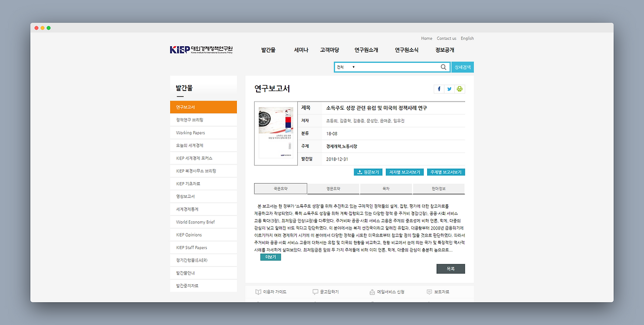Open 오늘의 세계경제 in the sidebar
Image resolution: width=644 pixels, height=325 pixels.
pos(203,145)
